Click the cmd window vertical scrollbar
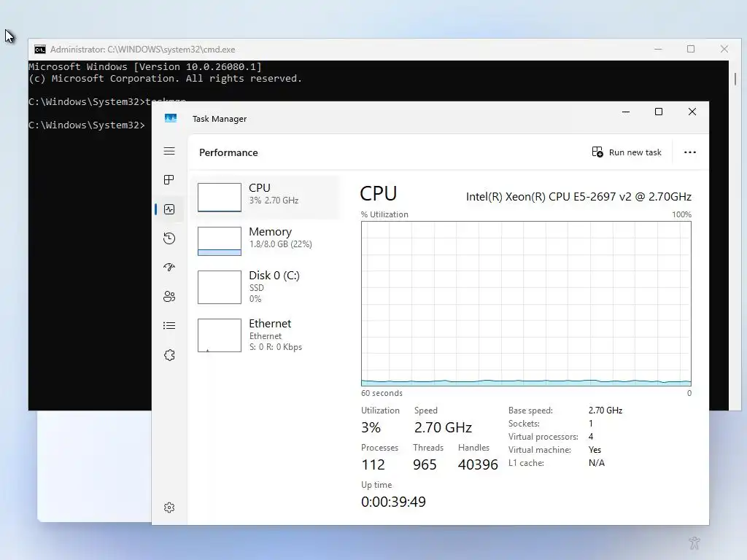 click(735, 79)
